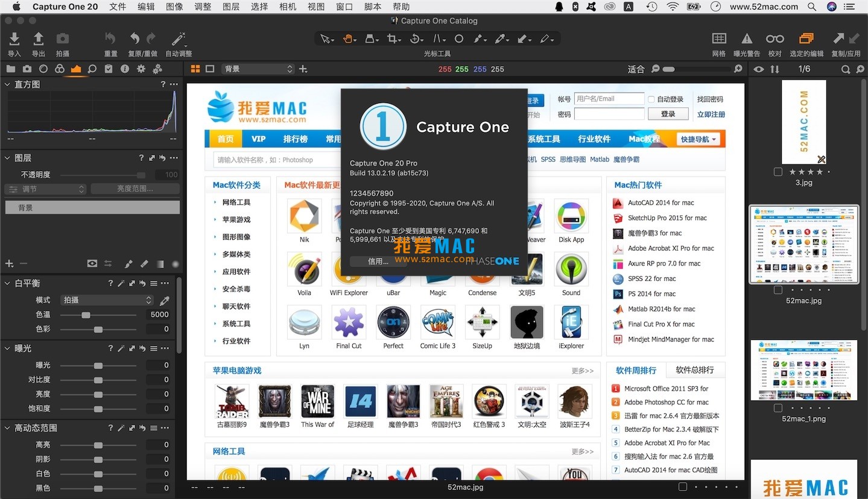Select the 52mac_1.png thumbnail in the browser
The image size is (868, 499).
click(x=804, y=370)
